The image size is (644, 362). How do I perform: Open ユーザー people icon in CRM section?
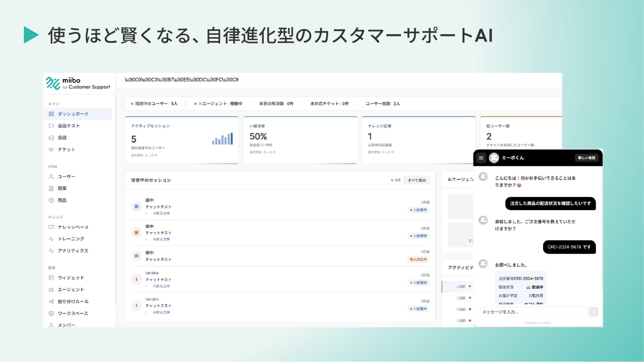[x=51, y=177]
